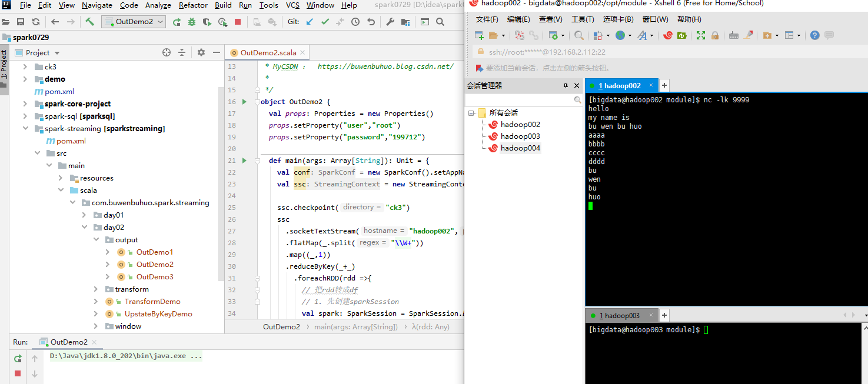Screen dimensions: 868x384
Task: Open Xshell layout dropdown arrow
Action: point(799,35)
